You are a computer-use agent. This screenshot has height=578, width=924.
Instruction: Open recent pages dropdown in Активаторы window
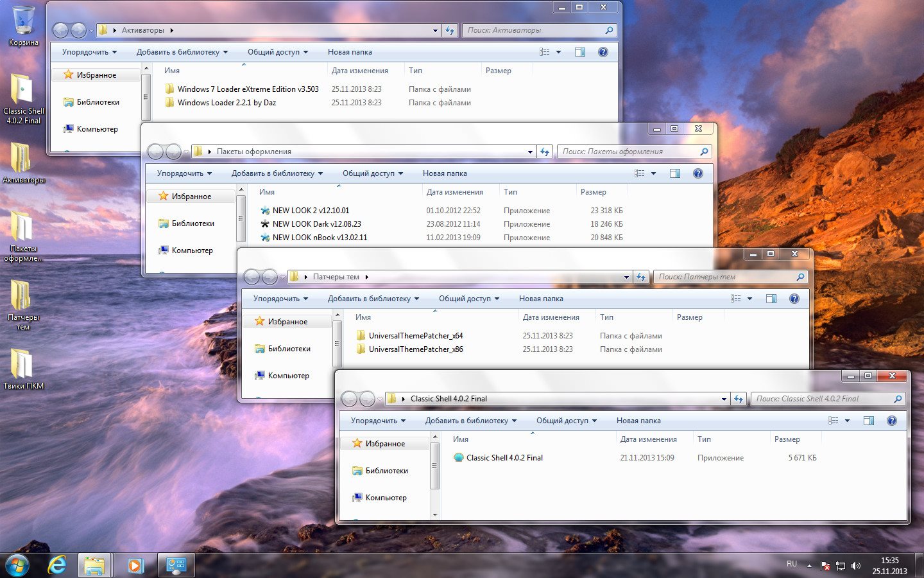coord(91,30)
